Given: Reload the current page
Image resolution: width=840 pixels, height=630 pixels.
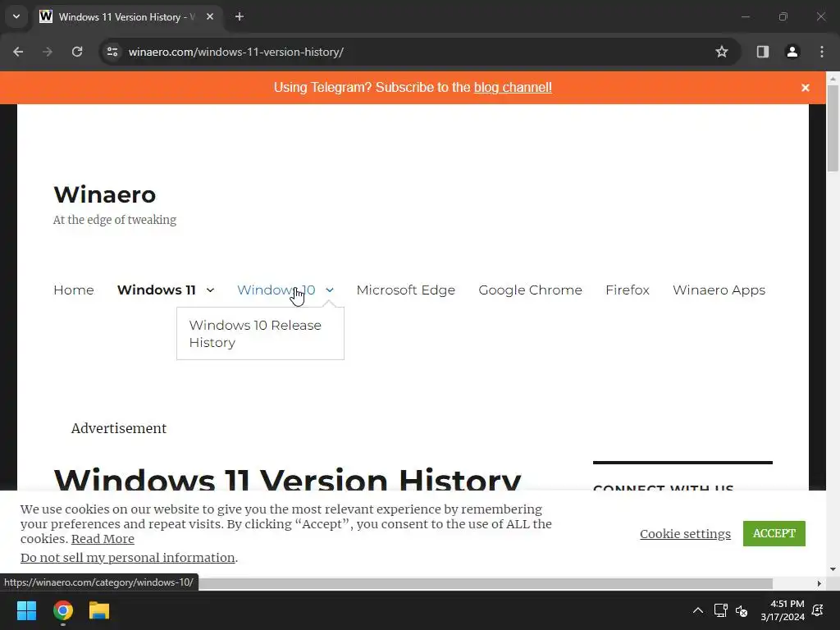Looking at the screenshot, I should [77, 52].
